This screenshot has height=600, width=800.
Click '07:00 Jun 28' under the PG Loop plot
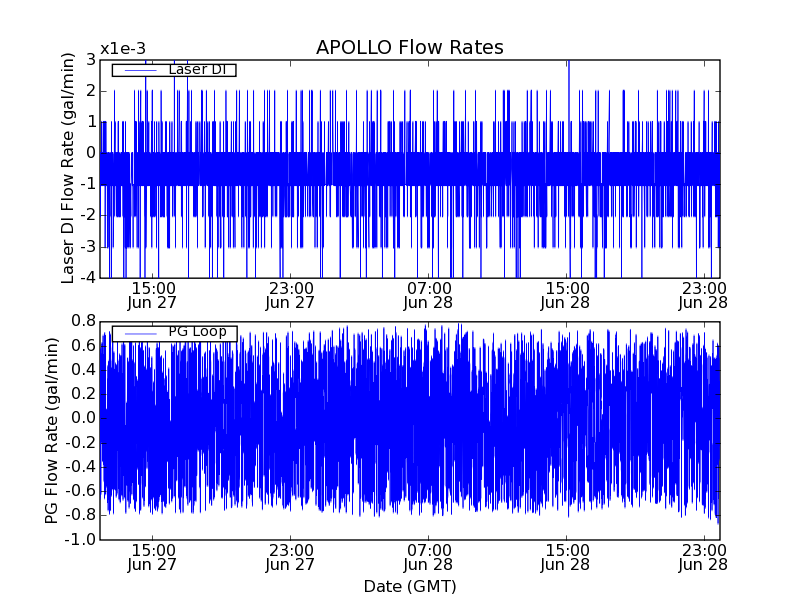(x=428, y=558)
